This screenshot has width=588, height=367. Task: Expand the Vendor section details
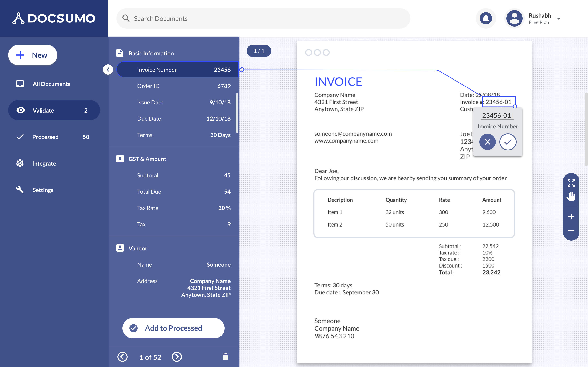(x=138, y=248)
